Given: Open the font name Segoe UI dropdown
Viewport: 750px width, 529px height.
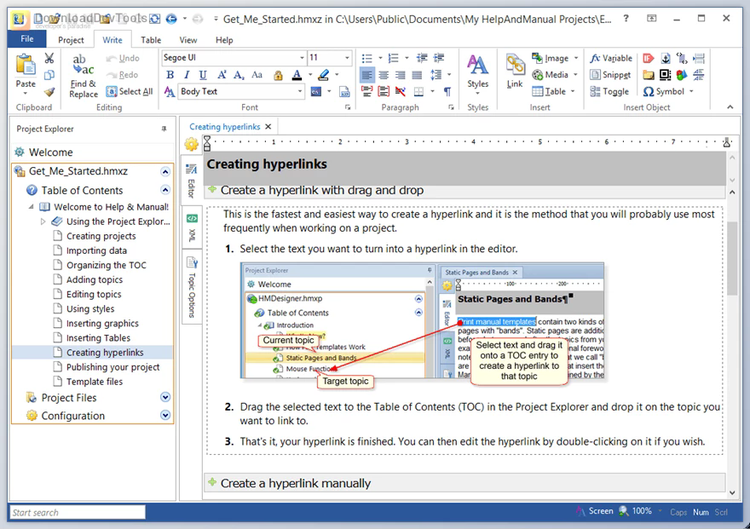Looking at the screenshot, I should pyautogui.click(x=302, y=58).
